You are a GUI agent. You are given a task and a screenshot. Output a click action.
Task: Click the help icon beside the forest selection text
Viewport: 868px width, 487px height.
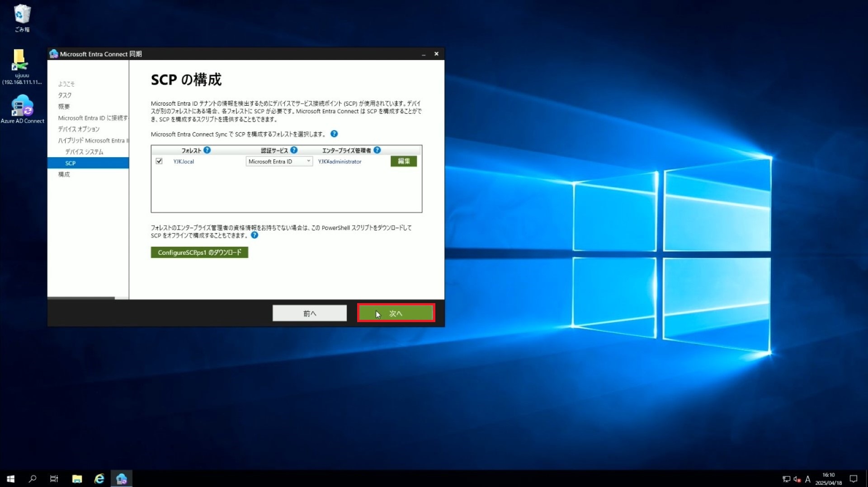[x=334, y=134]
